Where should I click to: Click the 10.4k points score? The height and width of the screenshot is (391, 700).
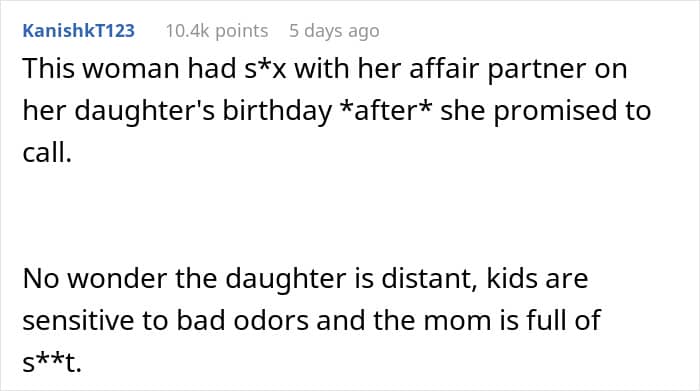tap(217, 31)
